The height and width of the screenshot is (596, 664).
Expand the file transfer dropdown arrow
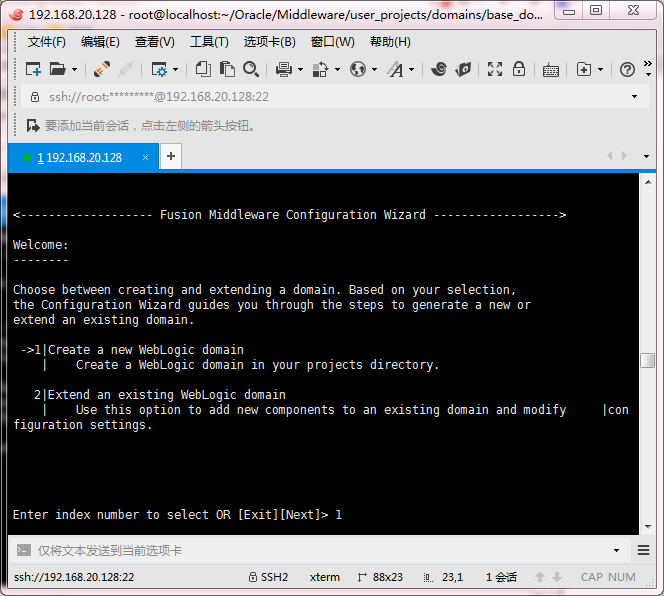click(337, 69)
